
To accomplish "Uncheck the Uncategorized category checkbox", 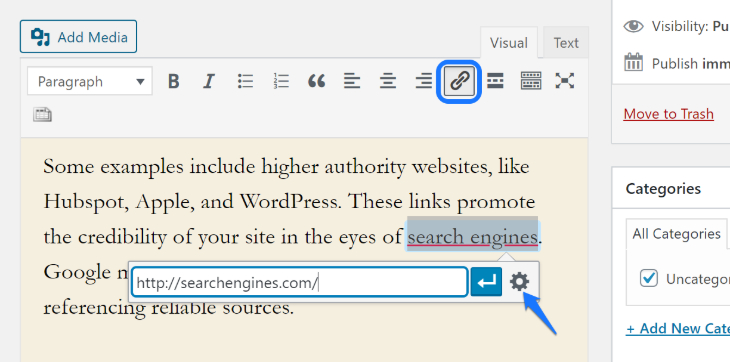I will (649, 278).
